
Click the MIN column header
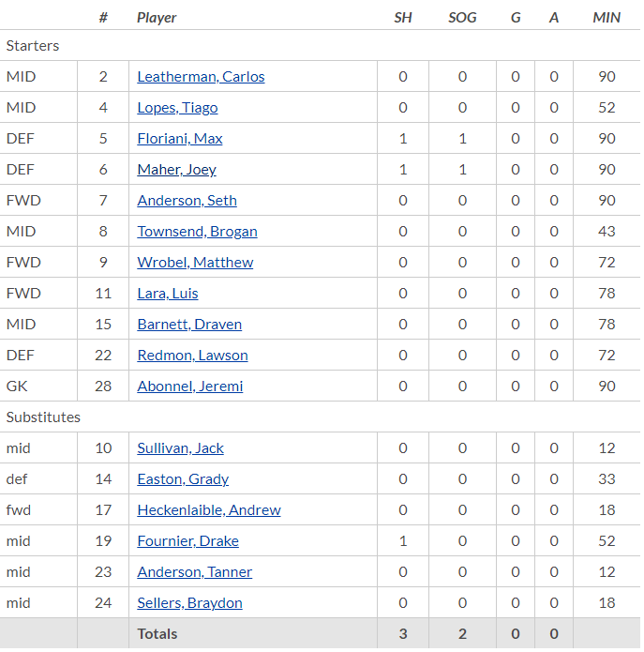[607, 18]
